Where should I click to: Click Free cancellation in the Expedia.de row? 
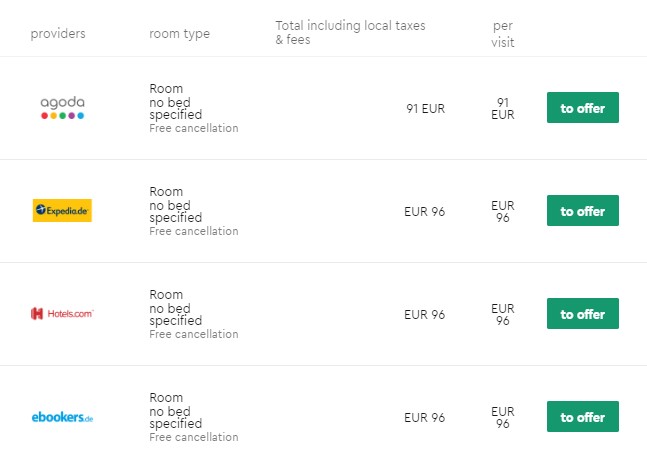[194, 231]
